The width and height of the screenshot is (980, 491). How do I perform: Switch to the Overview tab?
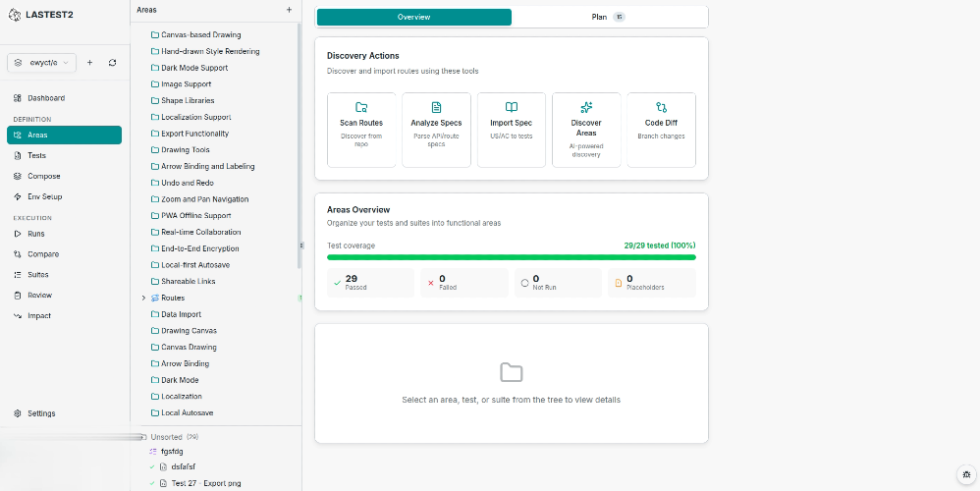413,18
